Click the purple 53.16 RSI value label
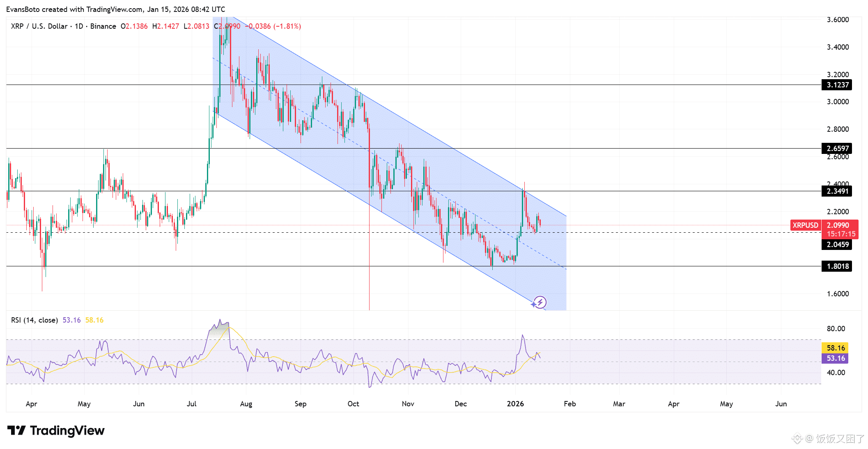 (x=835, y=358)
